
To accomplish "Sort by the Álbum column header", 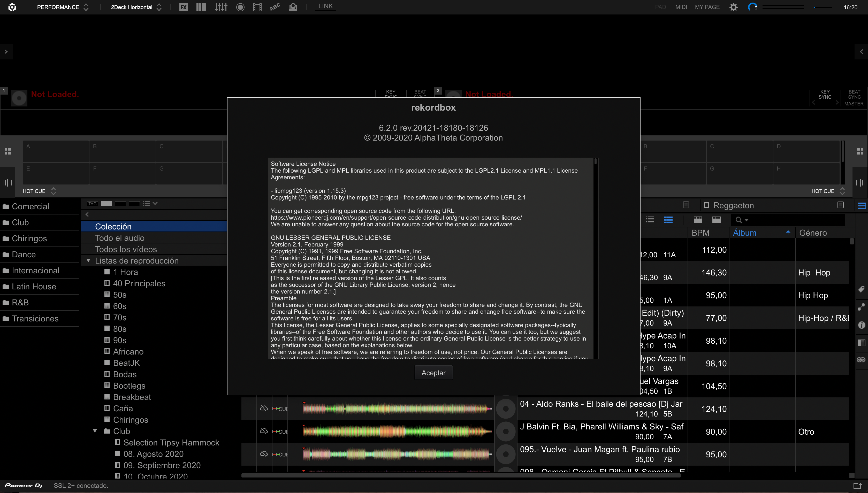I will [x=762, y=233].
